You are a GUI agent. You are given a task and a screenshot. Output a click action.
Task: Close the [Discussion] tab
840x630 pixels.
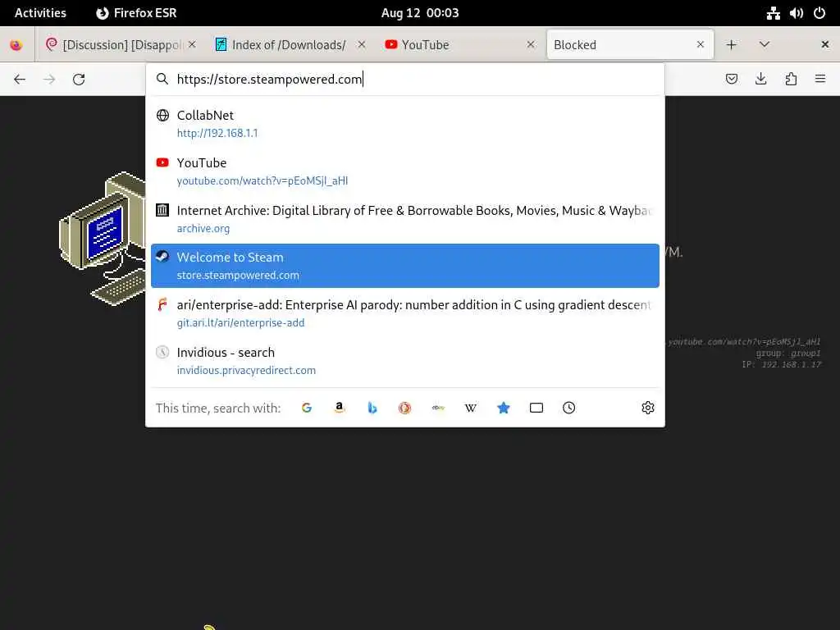192,44
